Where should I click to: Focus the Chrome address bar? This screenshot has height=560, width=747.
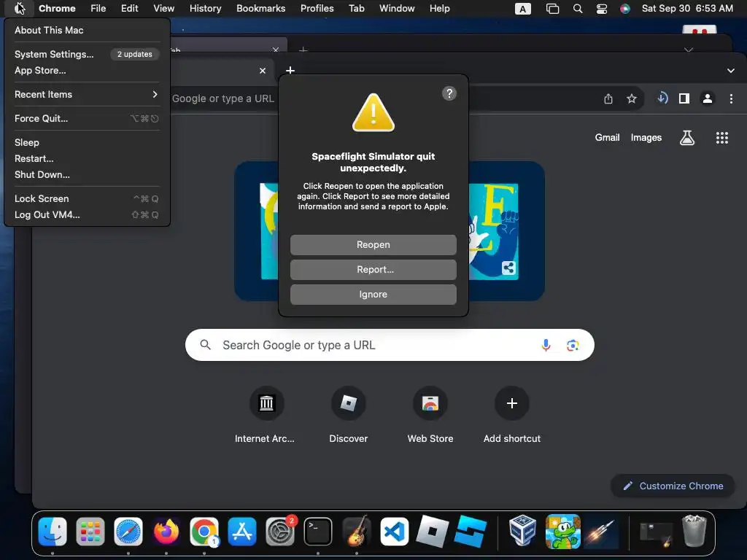(223, 98)
